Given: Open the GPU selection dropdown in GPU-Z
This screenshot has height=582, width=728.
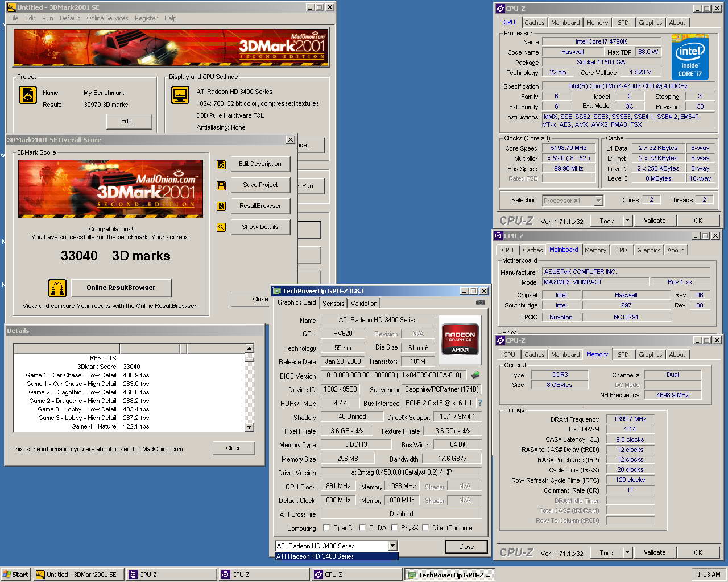Looking at the screenshot, I should pyautogui.click(x=392, y=546).
